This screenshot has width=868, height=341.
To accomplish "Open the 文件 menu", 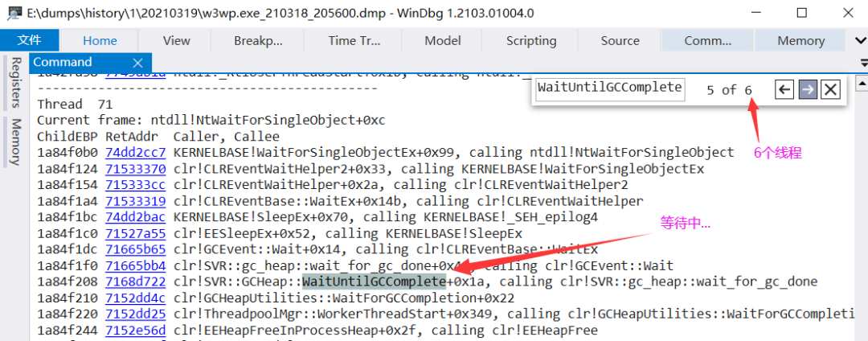I will coord(30,40).
